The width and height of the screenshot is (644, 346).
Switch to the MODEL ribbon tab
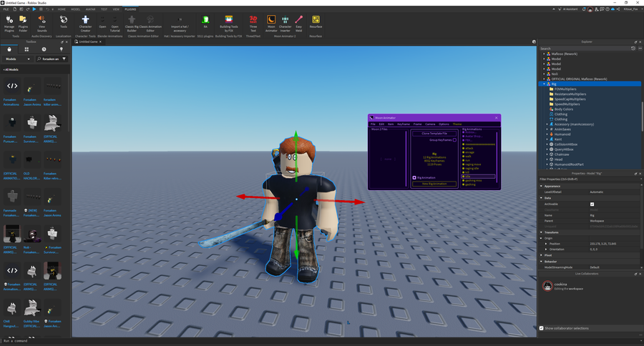(76, 9)
